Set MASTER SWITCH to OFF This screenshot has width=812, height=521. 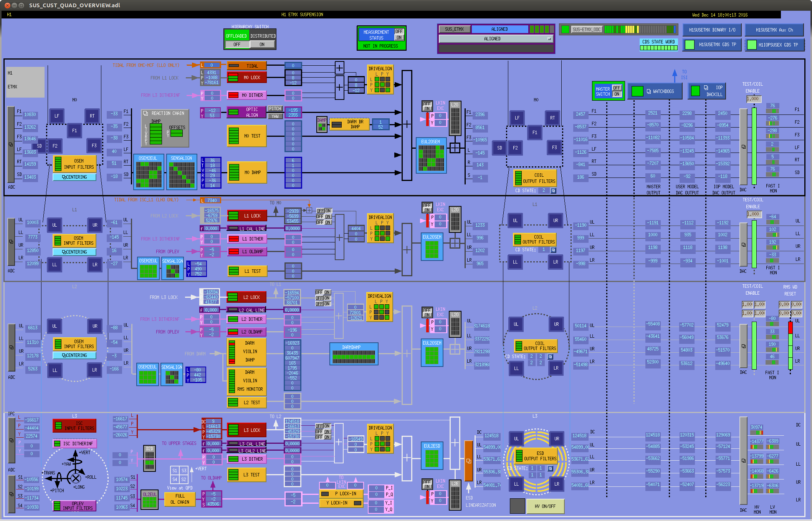tap(617, 88)
